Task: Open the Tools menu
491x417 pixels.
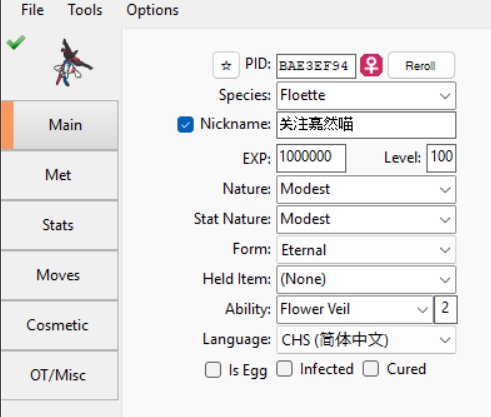Action: [85, 10]
